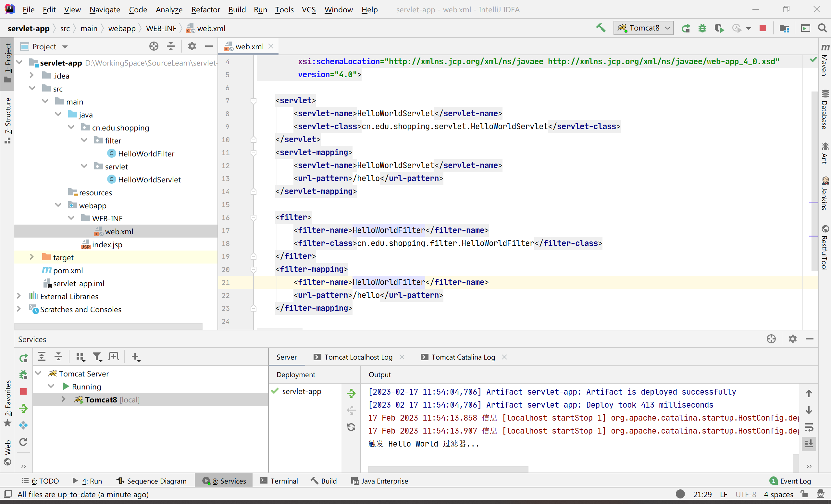Switch to Tomcat Catalina Log tab

click(x=463, y=357)
